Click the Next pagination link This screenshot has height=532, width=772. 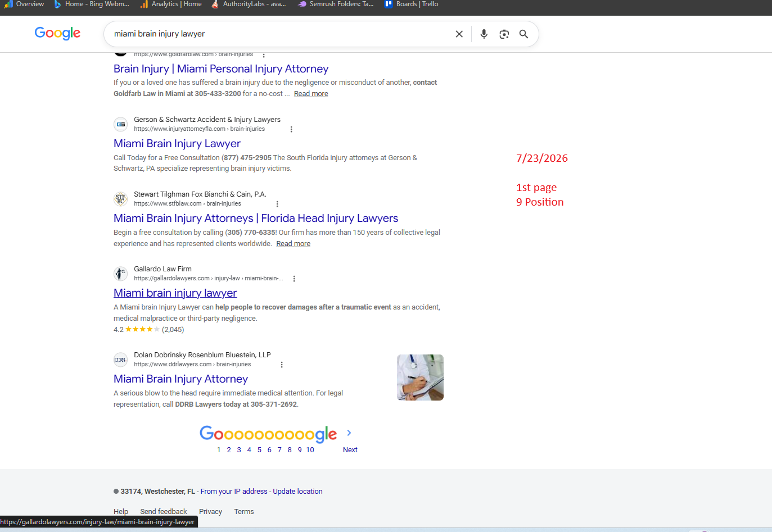tap(350, 450)
